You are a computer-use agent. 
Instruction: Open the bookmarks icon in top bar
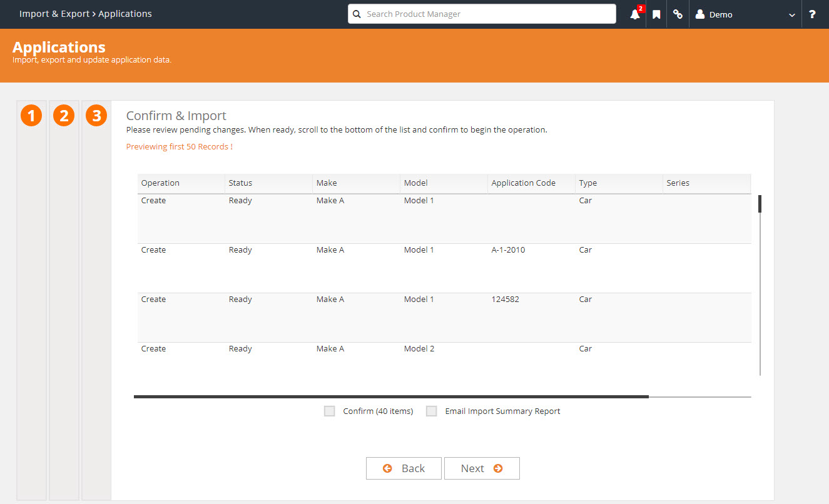(656, 14)
